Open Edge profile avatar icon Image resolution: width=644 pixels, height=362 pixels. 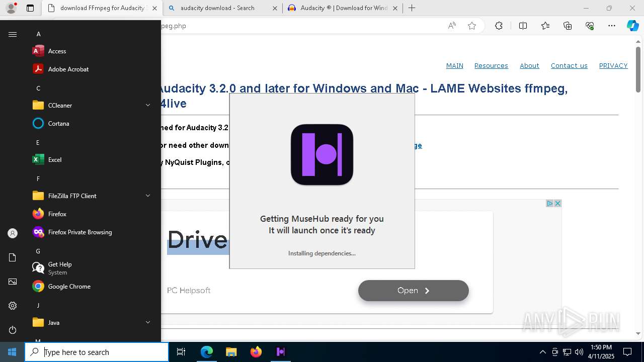pyautogui.click(x=11, y=8)
